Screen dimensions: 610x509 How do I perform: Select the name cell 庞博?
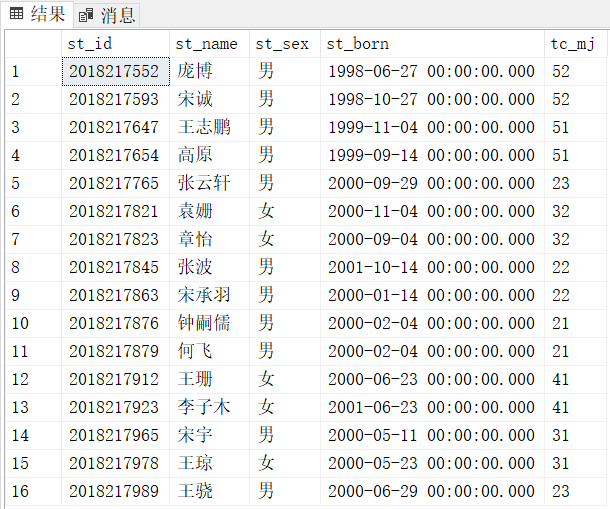tap(209, 72)
